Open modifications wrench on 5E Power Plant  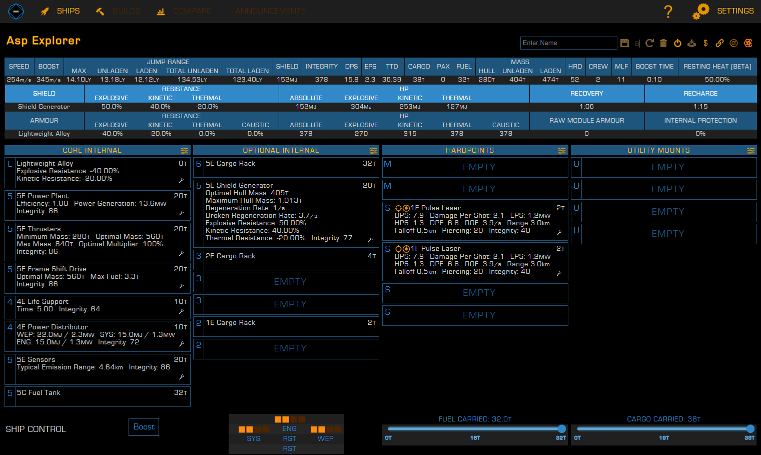[182, 213]
